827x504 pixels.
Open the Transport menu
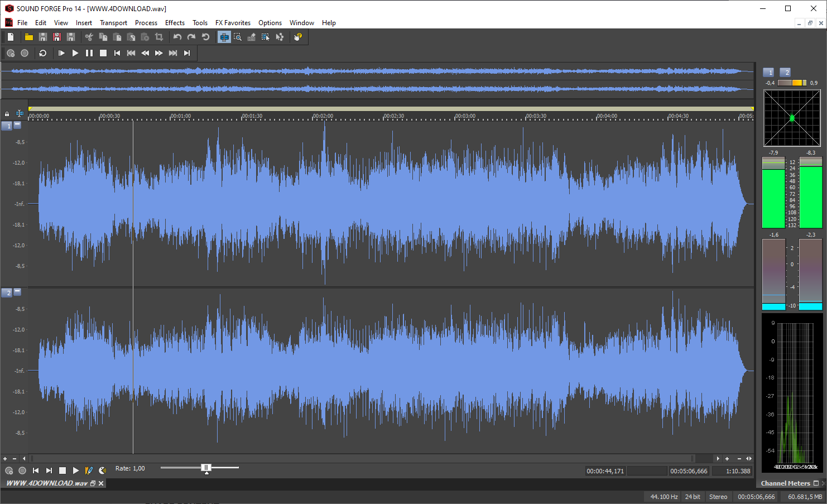pos(113,23)
